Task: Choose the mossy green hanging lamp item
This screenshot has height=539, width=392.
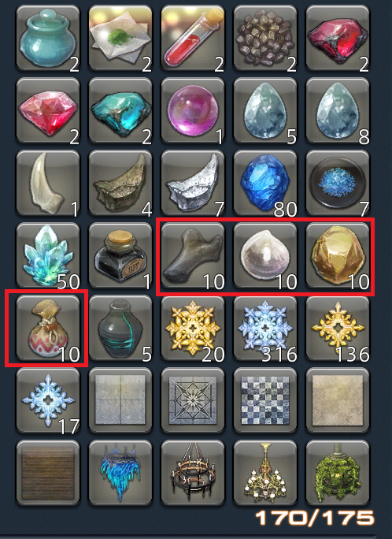Action: pos(338,473)
